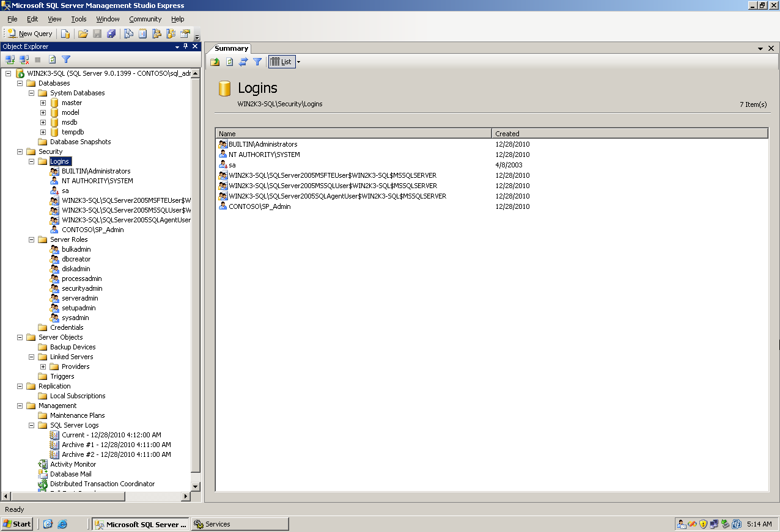The height and width of the screenshot is (532, 780).
Task: Click the New Query button
Action: point(29,33)
